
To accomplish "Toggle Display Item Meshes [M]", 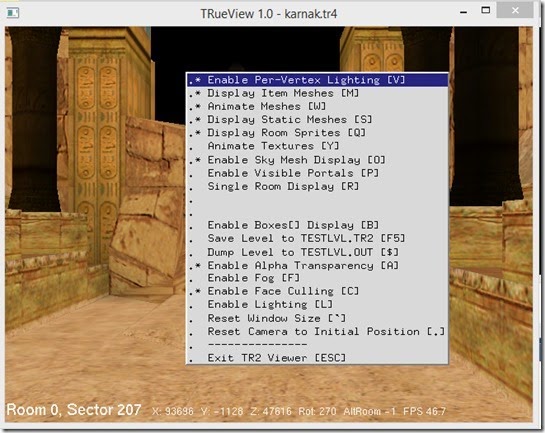I will tap(317, 93).
